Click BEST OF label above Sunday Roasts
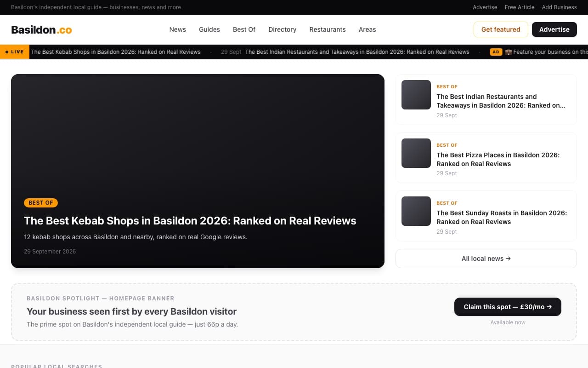 [x=447, y=203]
